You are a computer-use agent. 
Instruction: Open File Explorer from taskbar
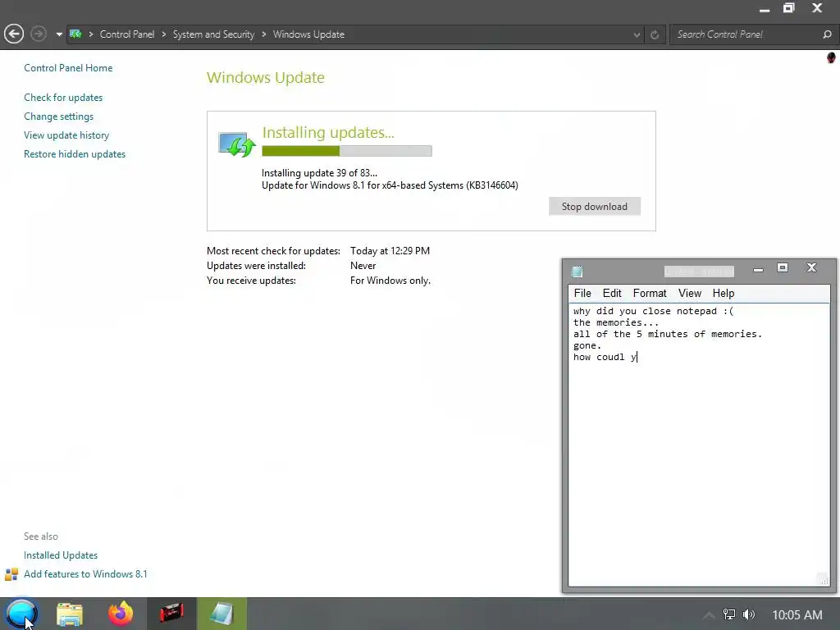tap(70, 614)
